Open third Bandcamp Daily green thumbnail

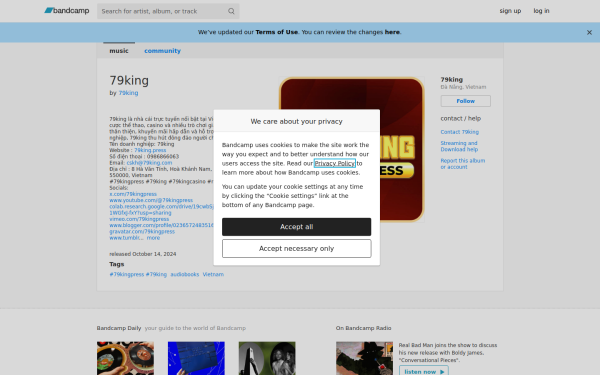(267, 358)
